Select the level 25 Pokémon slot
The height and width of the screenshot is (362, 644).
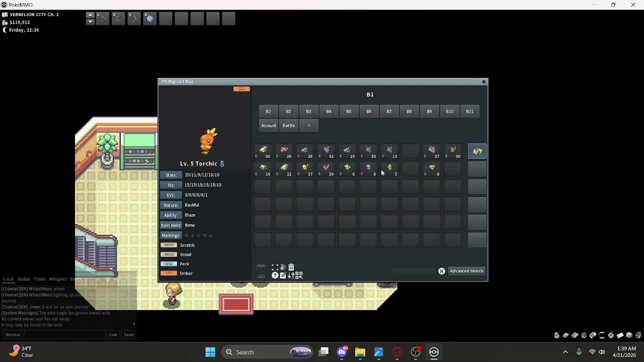347,152
